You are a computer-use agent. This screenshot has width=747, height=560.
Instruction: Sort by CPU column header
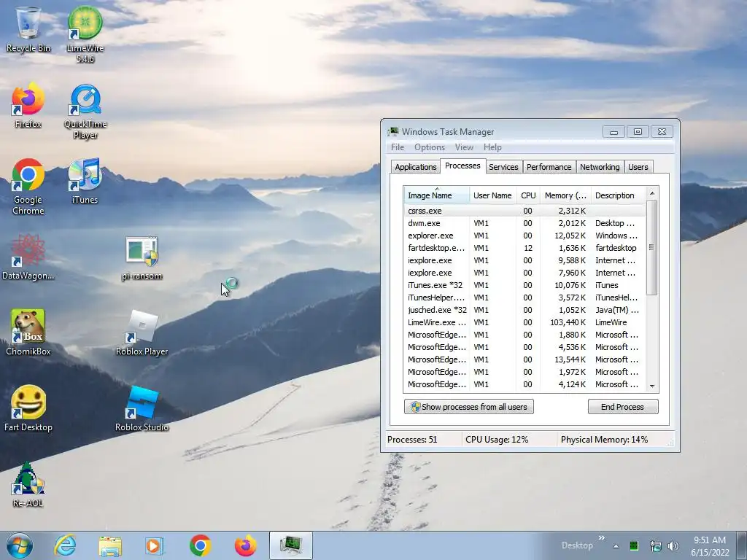click(528, 195)
